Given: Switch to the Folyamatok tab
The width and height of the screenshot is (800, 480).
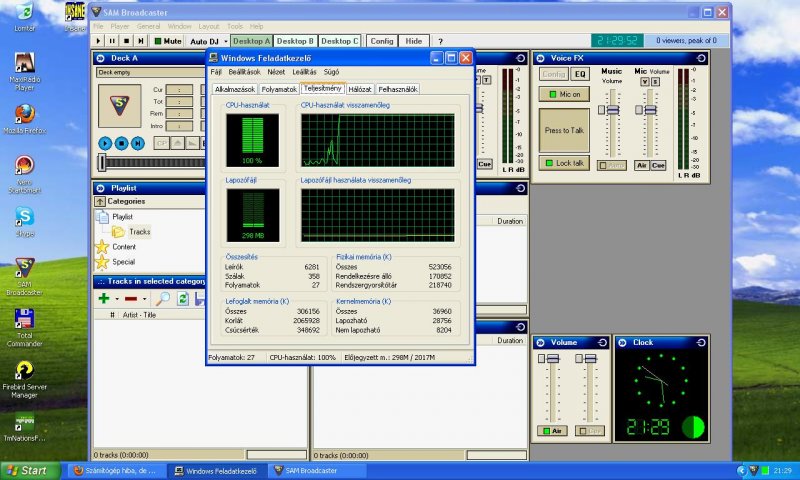Looking at the screenshot, I should [x=279, y=89].
